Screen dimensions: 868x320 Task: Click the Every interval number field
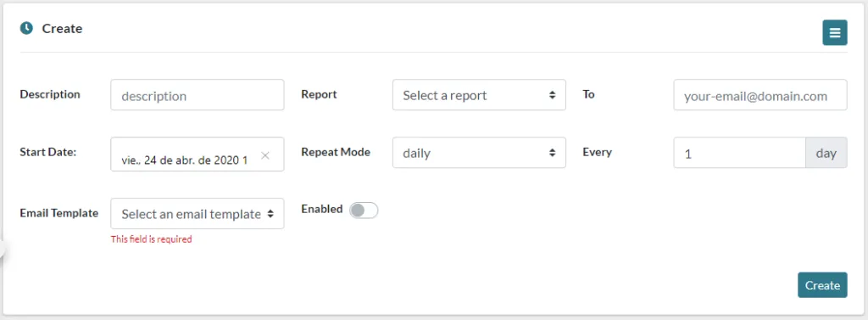(739, 153)
